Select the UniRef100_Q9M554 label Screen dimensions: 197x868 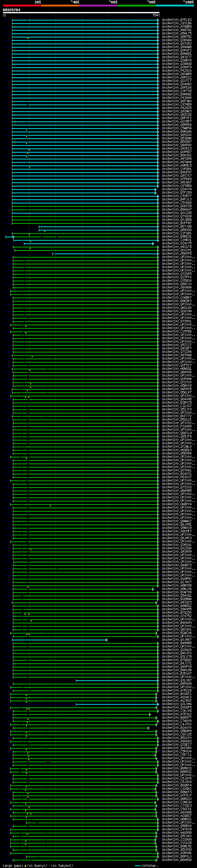[x=177, y=125]
